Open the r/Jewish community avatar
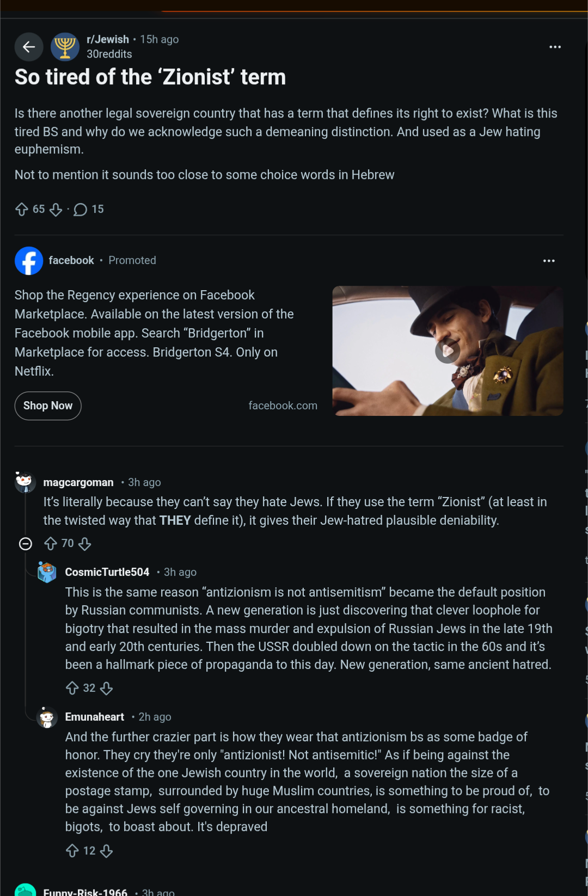Screen dimensions: 588x896 point(65,47)
